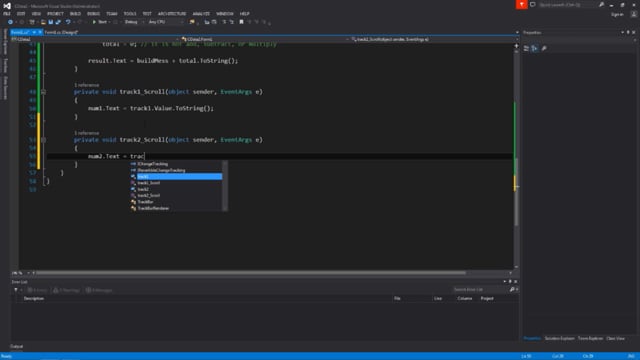Click the IntelliSense list scrollbar
640x360 pixels.
pyautogui.click(x=225, y=186)
